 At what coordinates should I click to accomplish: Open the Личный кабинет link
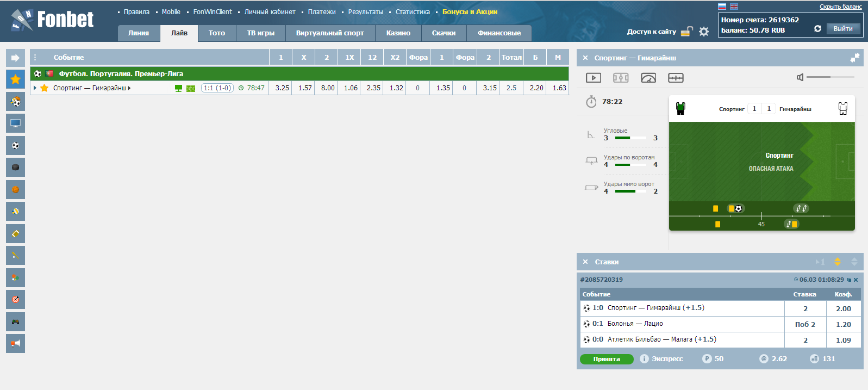(270, 12)
